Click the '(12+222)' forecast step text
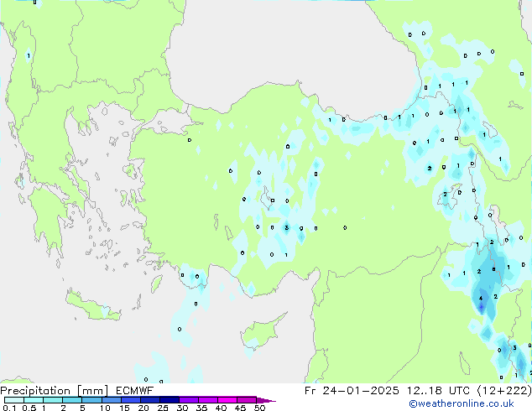This screenshot has width=532, height=411. coord(504,391)
